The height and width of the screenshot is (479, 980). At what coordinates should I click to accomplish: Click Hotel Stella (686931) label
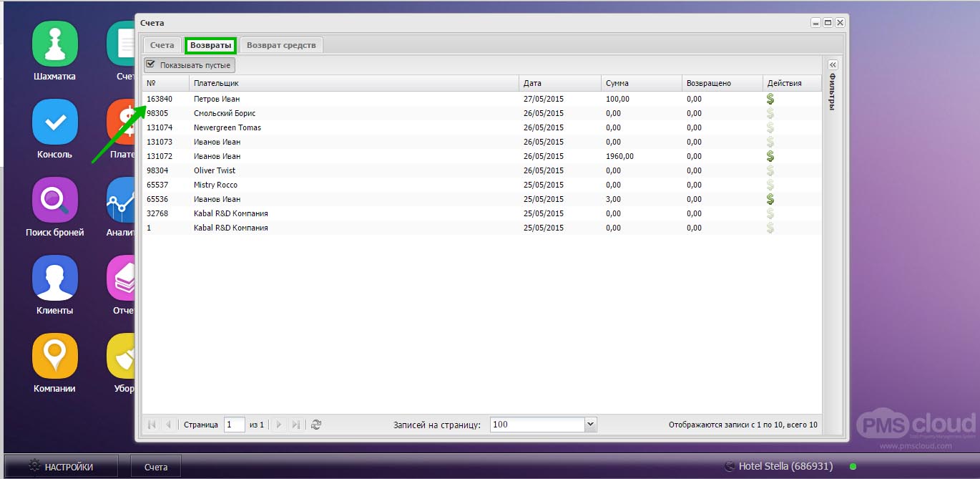(785, 466)
